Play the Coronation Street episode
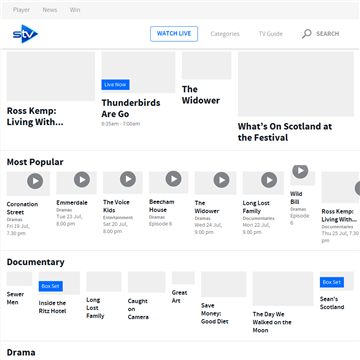The width and height of the screenshot is (360, 360). tap(35, 181)
